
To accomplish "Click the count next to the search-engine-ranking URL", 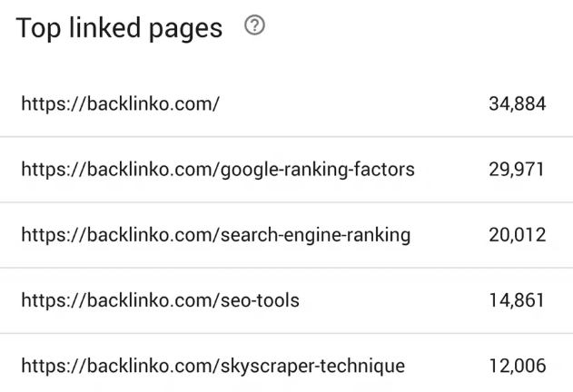I will point(517,235).
